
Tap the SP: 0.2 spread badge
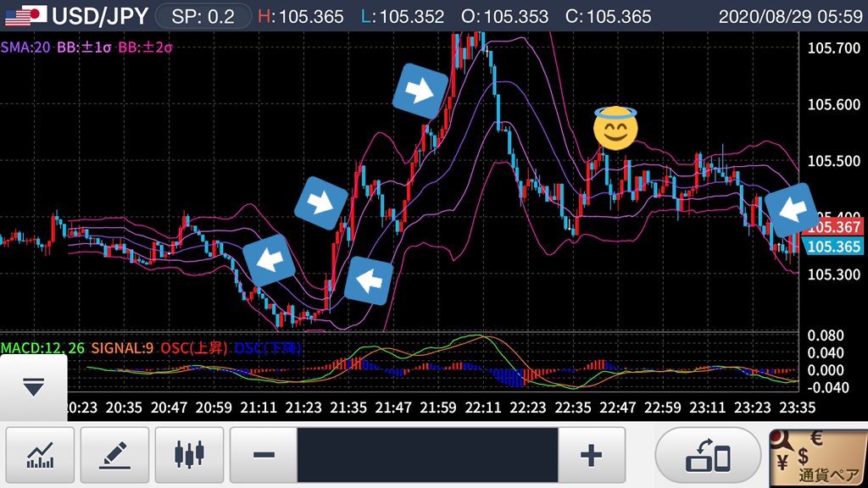[203, 16]
